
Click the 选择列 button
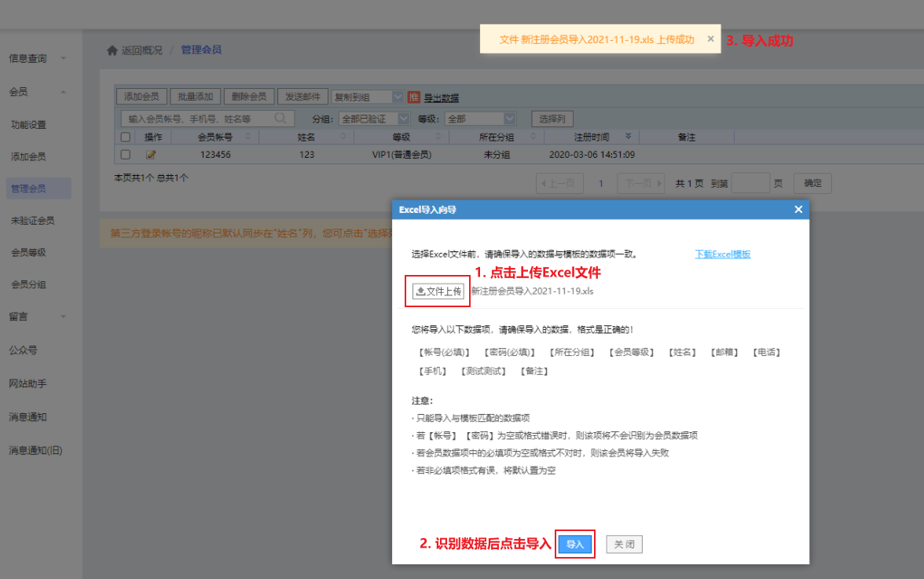tap(552, 119)
